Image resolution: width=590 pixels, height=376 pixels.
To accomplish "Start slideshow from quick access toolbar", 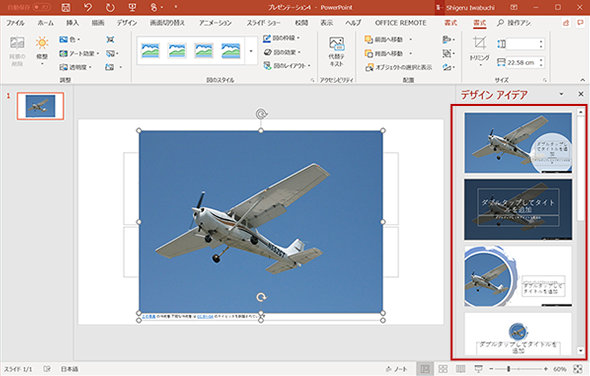I will (132, 7).
